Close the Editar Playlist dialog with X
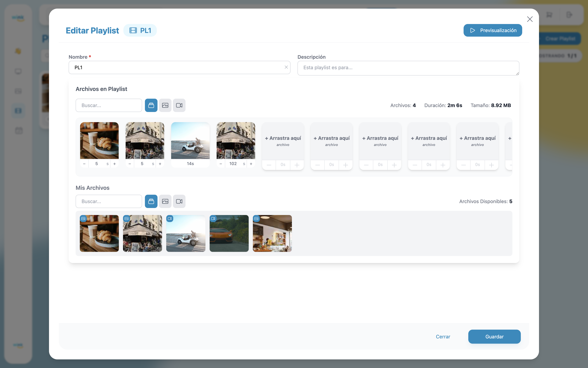 (530, 19)
